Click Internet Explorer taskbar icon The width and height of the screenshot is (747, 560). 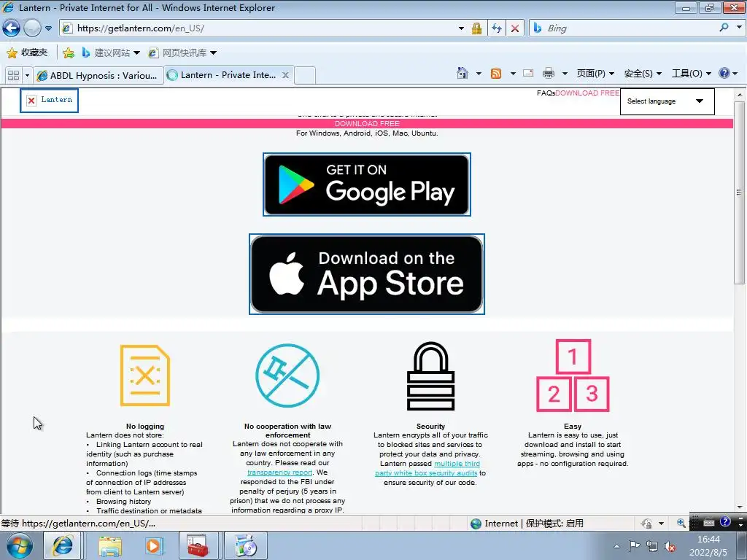[x=62, y=545]
